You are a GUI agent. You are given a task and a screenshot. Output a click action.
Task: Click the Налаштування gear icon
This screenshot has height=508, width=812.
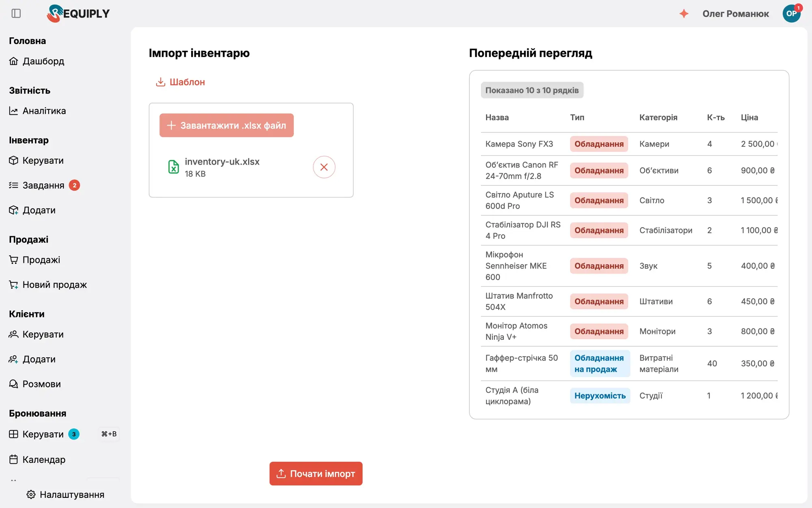31,494
